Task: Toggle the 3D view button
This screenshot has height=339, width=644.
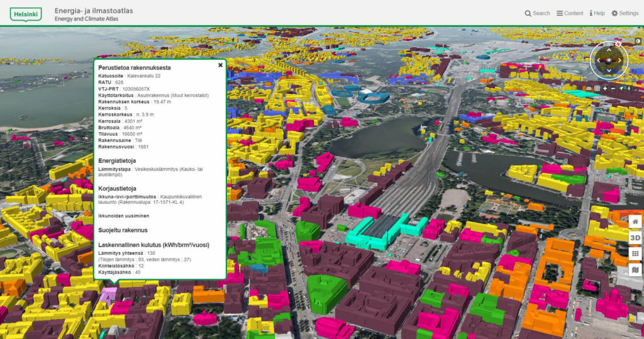Action: tap(635, 238)
